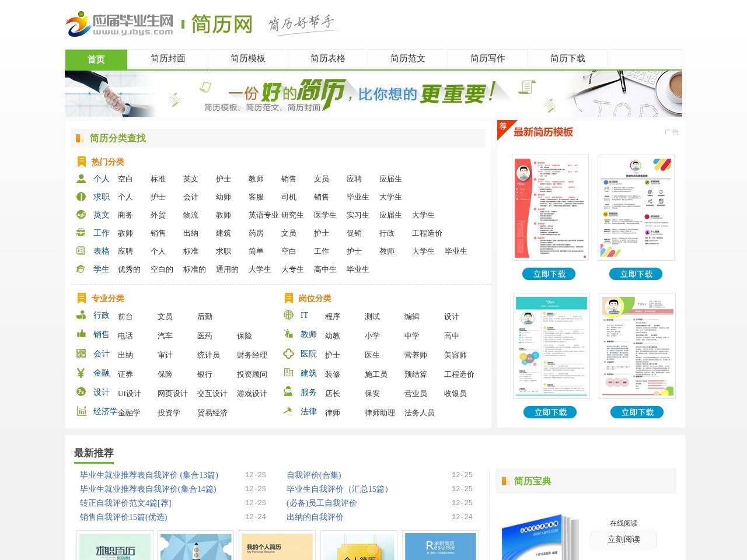Click the info icon beside 求职 category
The image size is (747, 560).
81,197
